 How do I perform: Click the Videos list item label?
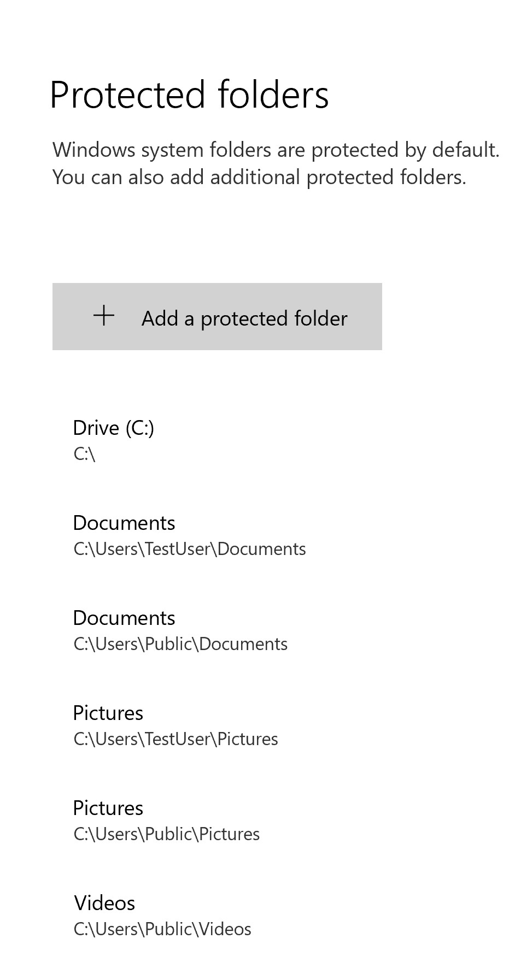coord(105,903)
